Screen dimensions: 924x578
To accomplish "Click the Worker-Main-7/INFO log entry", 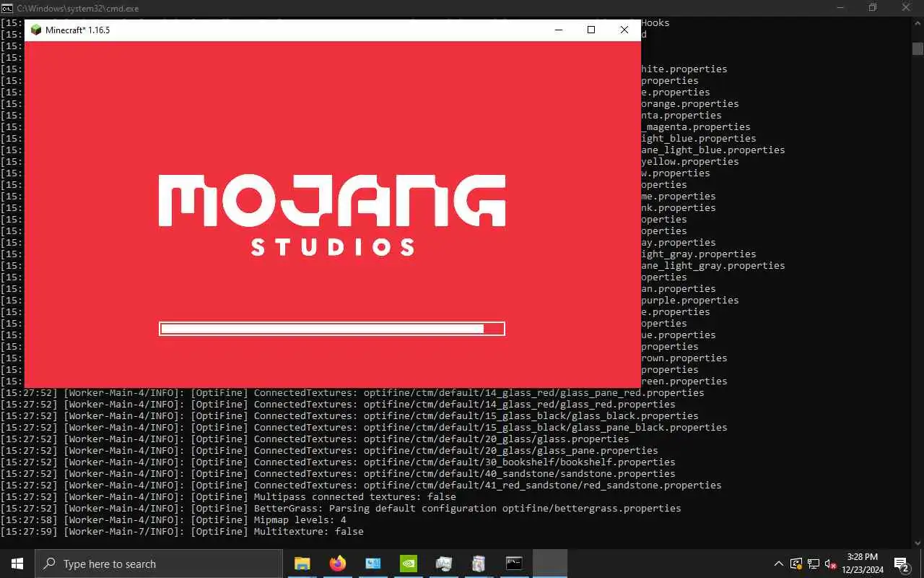I will pyautogui.click(x=182, y=531).
